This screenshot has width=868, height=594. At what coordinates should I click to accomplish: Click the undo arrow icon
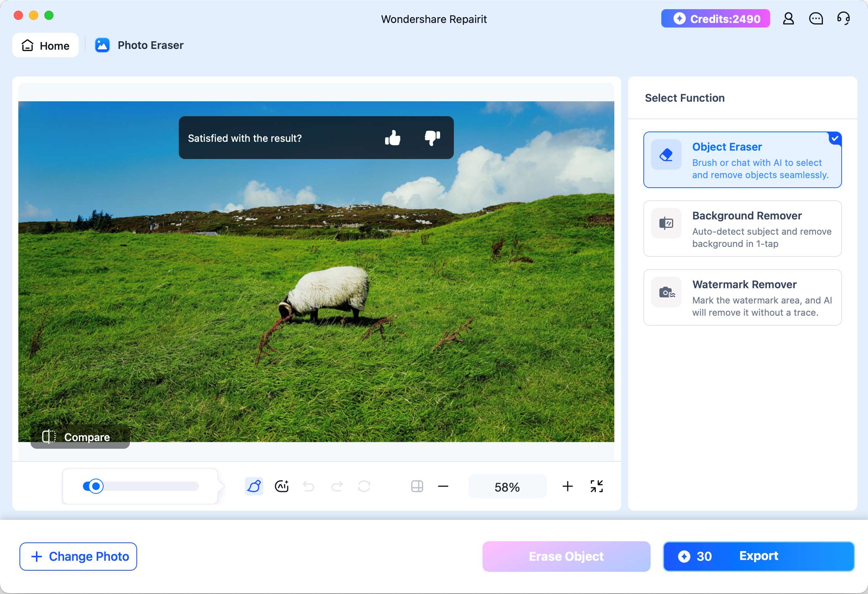309,486
